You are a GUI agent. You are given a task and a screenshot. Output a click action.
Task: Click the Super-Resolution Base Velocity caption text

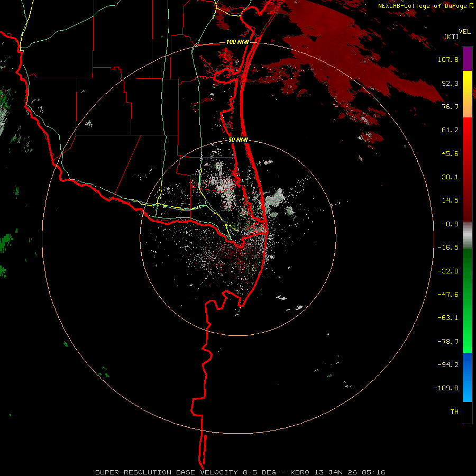240,472
